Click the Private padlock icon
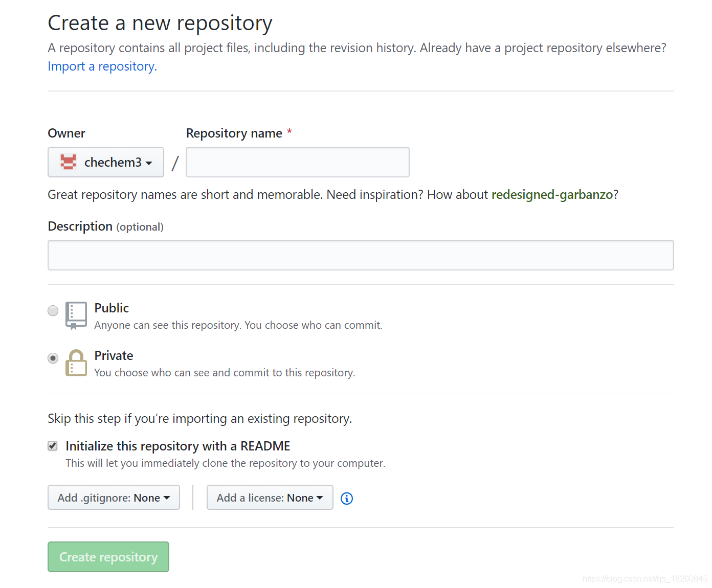Image resolution: width=712 pixels, height=588 pixels. 76,363
